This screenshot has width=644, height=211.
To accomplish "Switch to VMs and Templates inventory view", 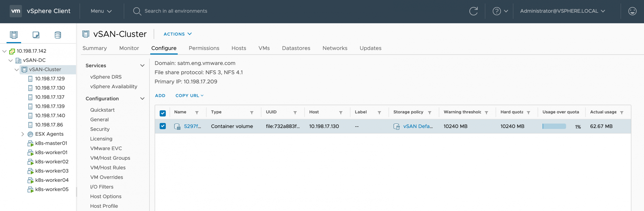I will point(36,35).
